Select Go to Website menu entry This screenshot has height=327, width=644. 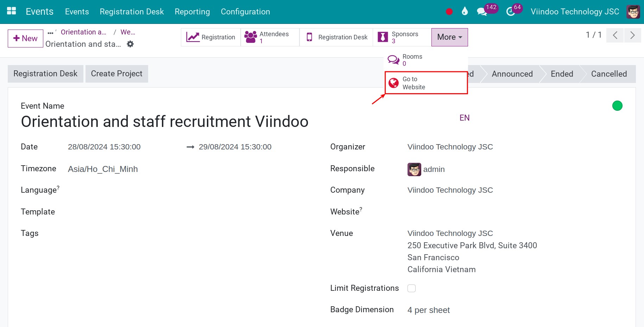(426, 83)
